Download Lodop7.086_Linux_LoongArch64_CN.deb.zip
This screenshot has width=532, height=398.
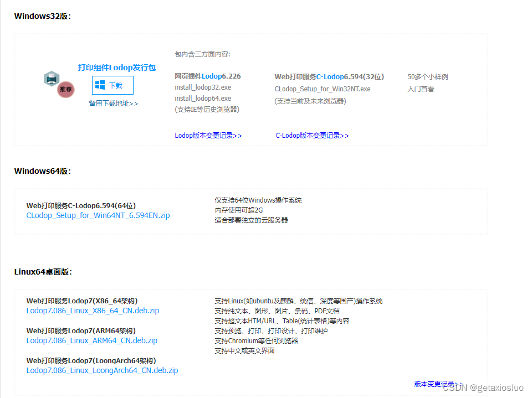tap(102, 370)
